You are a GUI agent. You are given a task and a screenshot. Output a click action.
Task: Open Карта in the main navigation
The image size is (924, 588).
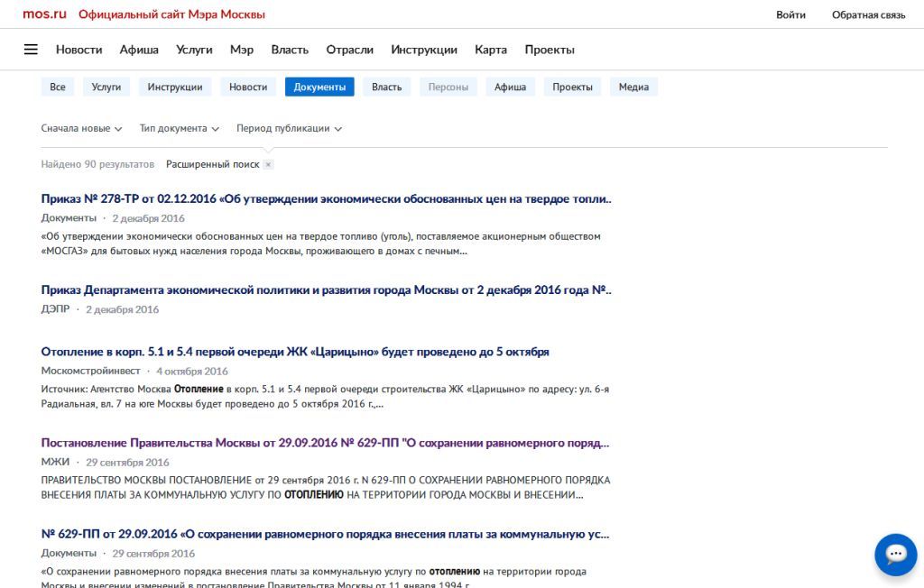point(491,50)
